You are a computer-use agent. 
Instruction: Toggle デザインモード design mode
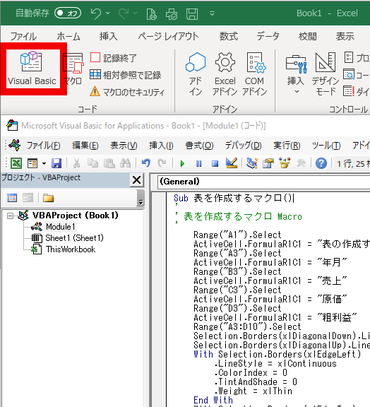pyautogui.click(x=325, y=74)
